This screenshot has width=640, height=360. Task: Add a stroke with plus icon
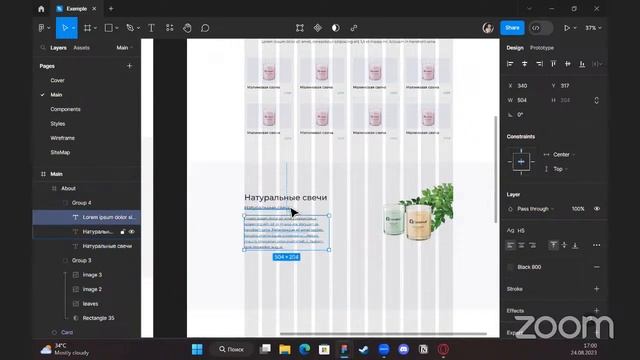[596, 289]
